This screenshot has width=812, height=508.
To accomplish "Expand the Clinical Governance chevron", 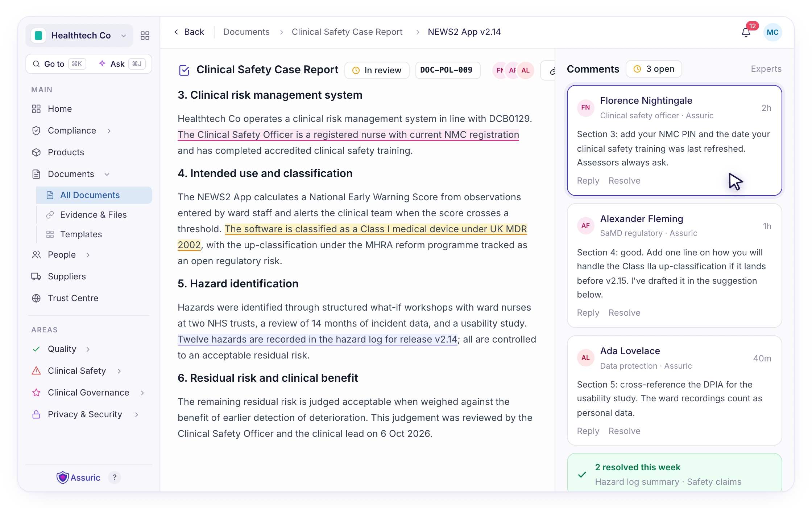I will click(x=142, y=393).
